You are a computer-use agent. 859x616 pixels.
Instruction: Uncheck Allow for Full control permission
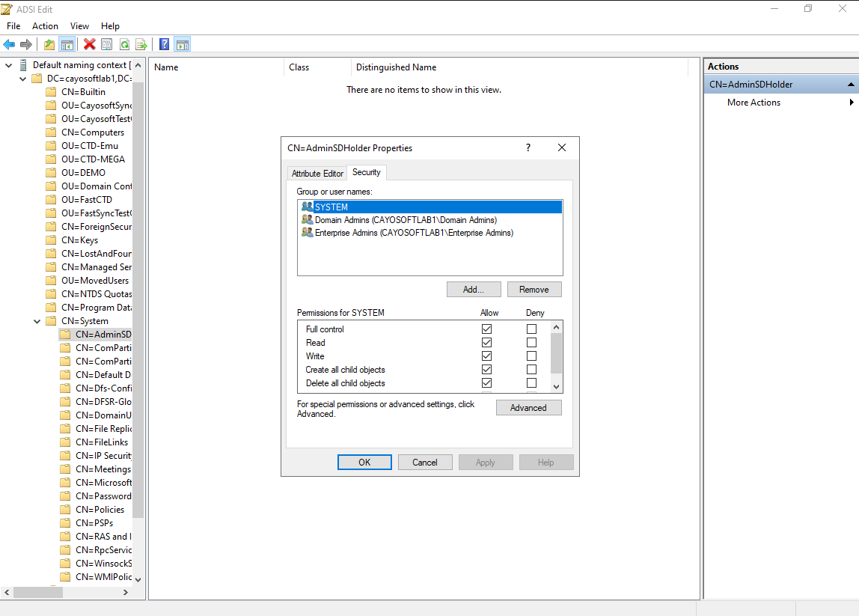coord(486,329)
